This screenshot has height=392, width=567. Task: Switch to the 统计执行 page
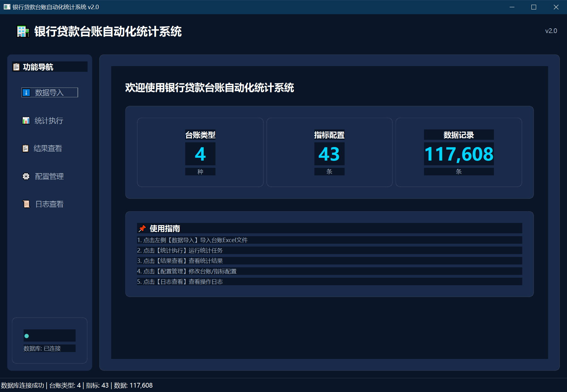click(x=49, y=121)
